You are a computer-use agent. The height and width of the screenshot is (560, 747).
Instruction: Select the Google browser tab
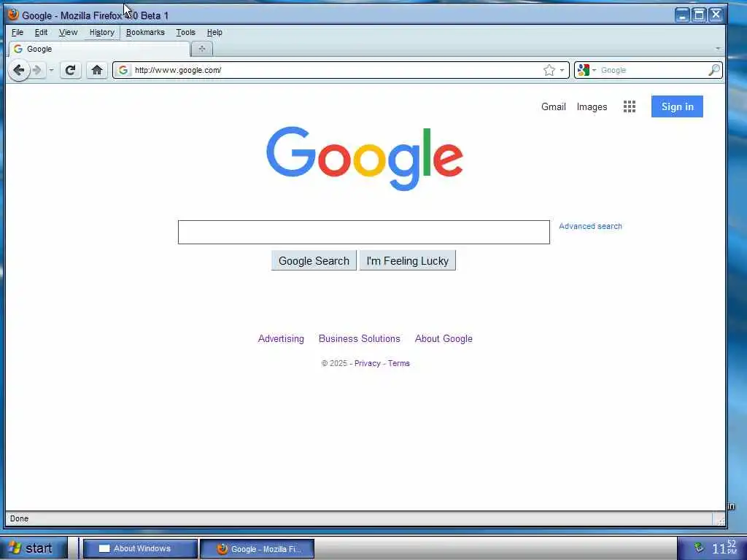(x=99, y=49)
